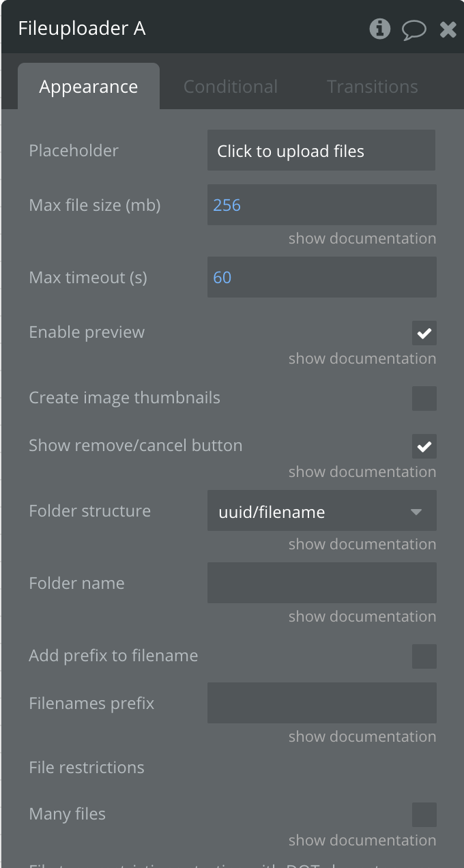Click the Placeholder text field
This screenshot has height=868, width=464.
(x=321, y=151)
